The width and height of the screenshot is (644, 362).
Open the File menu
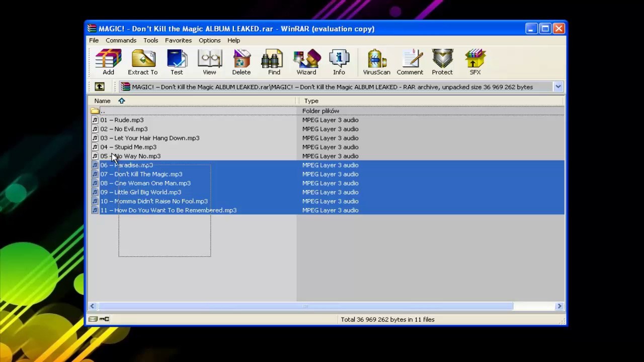tap(94, 40)
